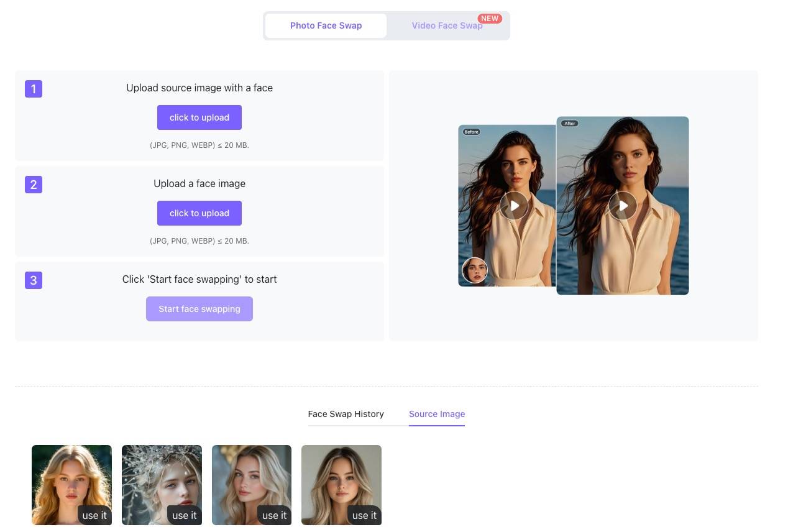
Task: Open the Face Swap History tab
Action: point(346,414)
